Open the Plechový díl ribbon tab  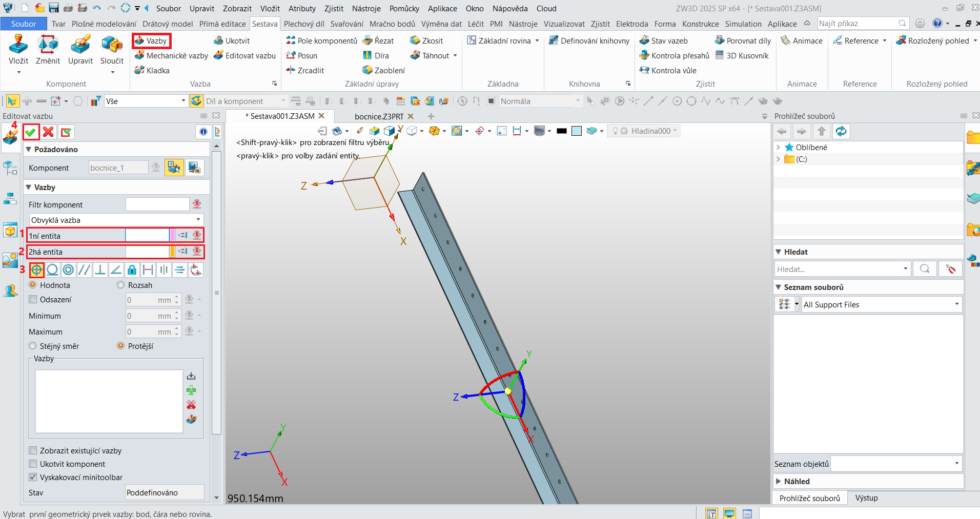(x=303, y=24)
